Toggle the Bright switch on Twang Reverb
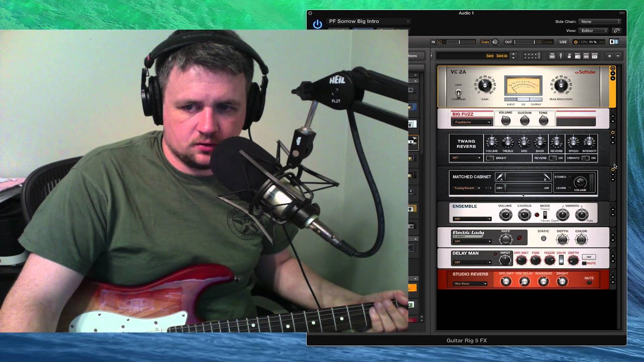Image resolution: width=644 pixels, height=362 pixels. pos(490,158)
